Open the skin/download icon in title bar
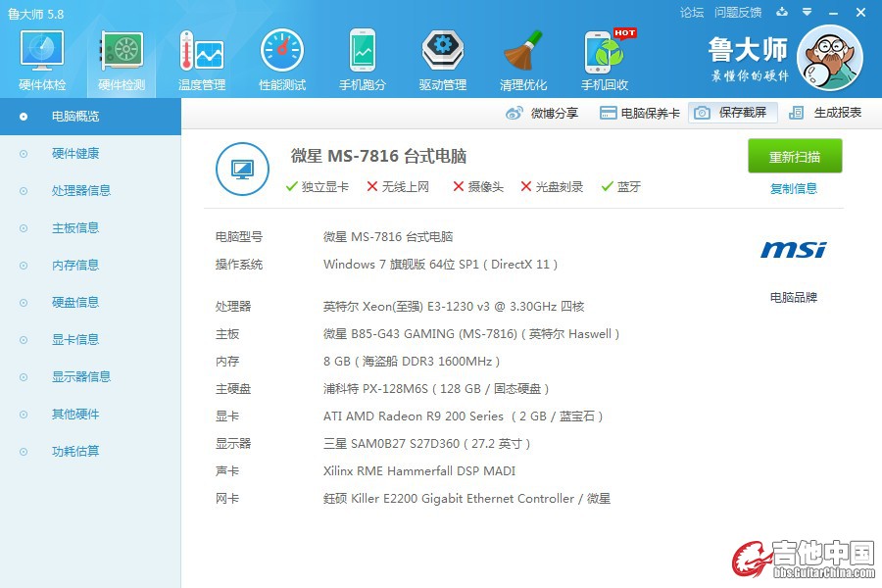Image resolution: width=882 pixels, height=588 pixels. (782, 12)
